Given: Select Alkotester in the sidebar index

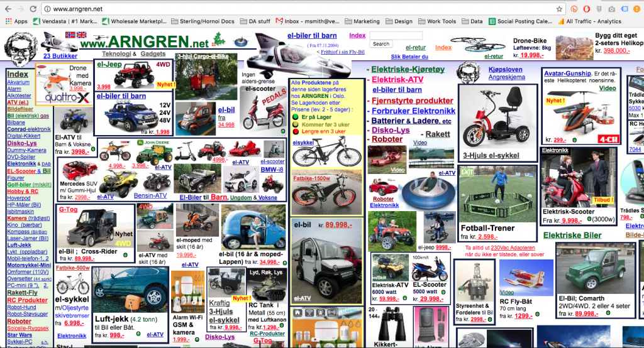Looking at the screenshot, I should [x=19, y=95].
